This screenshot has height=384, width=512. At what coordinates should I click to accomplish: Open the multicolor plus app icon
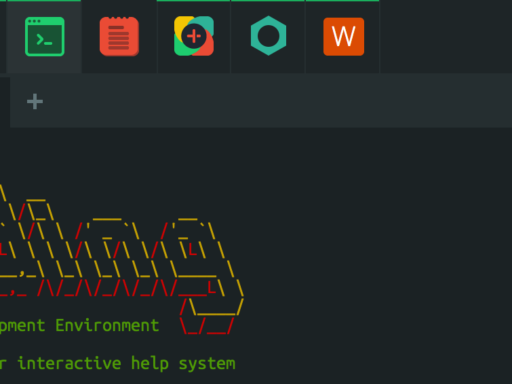pos(194,36)
